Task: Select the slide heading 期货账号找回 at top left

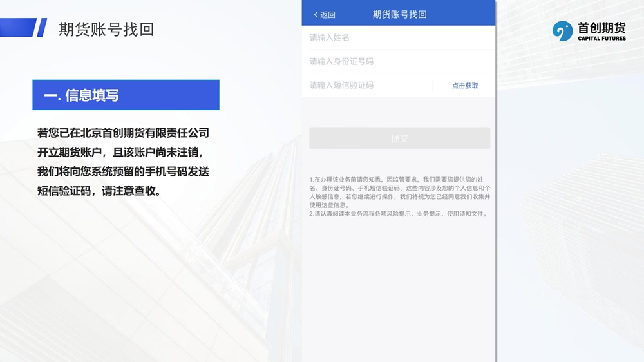Action: coord(106,30)
